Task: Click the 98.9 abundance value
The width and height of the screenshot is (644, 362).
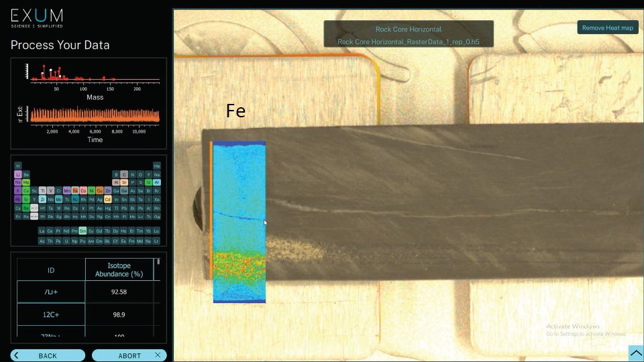Action: click(x=119, y=314)
